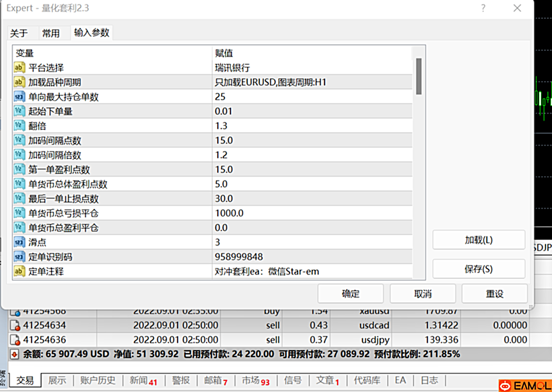Click the 取消 button
The height and width of the screenshot is (392, 552).
point(422,294)
